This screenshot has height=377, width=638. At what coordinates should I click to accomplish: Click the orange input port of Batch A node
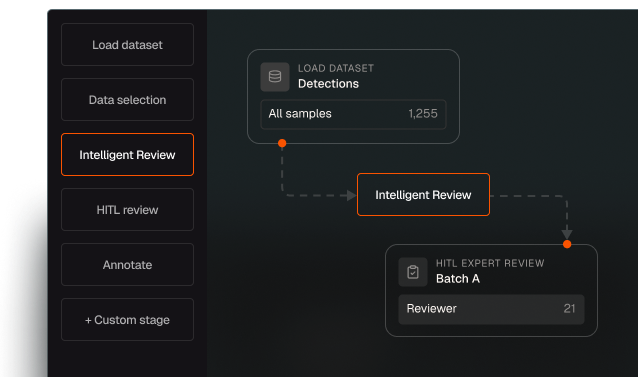567,244
